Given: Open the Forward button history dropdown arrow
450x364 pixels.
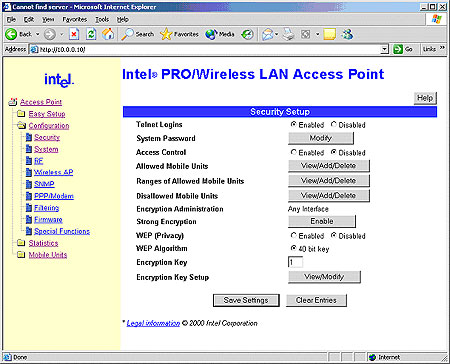Looking at the screenshot, I should click(x=61, y=34).
